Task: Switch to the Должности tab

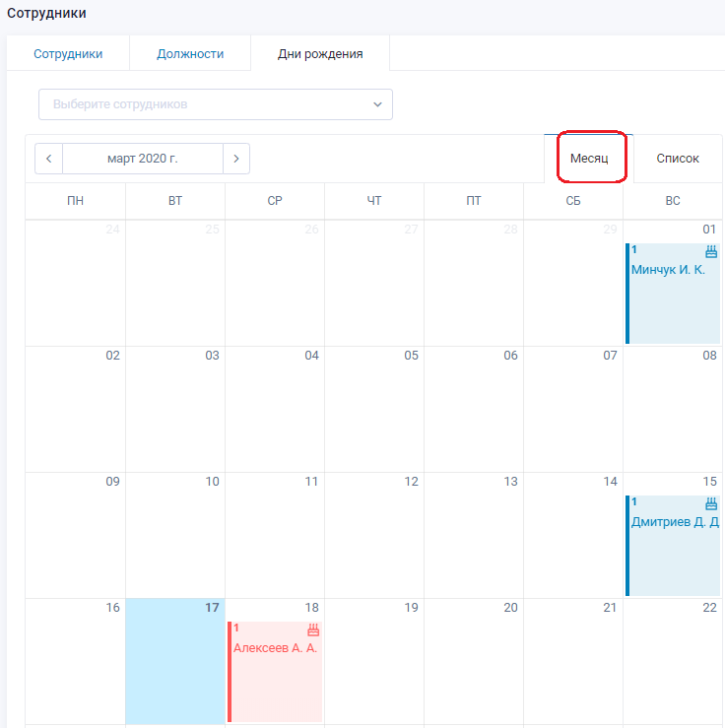Action: click(x=190, y=54)
